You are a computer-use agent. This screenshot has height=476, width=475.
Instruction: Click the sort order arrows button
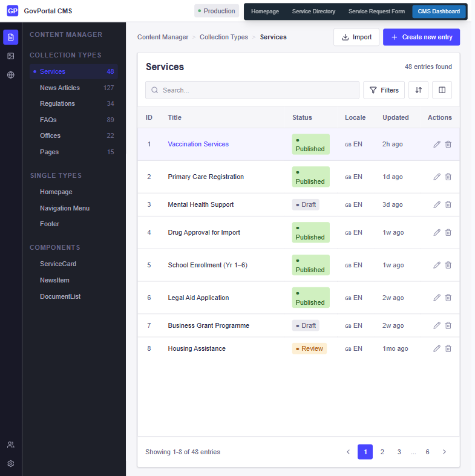[418, 90]
